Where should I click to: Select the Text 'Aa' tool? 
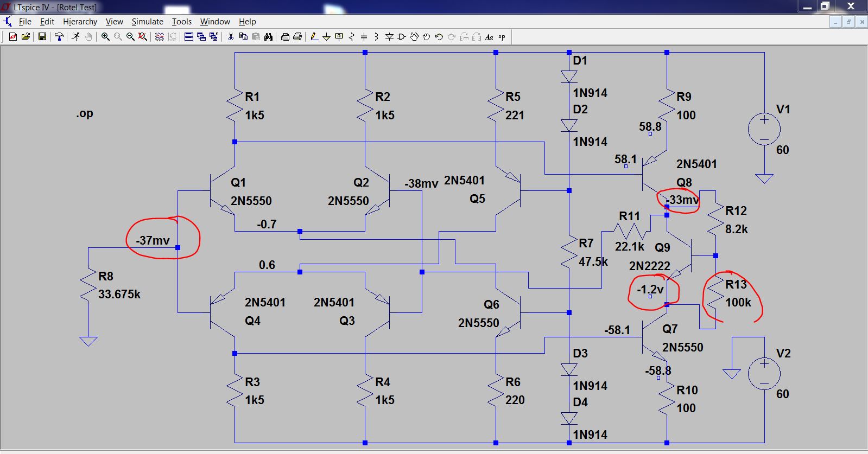[489, 37]
